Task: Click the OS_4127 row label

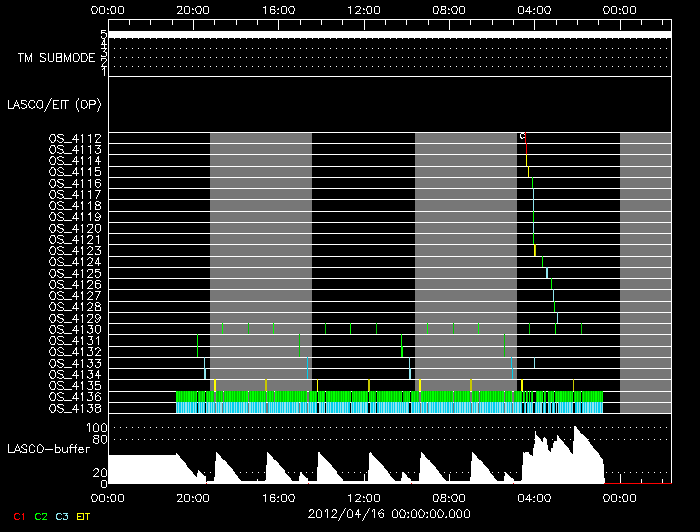Action: (75, 296)
